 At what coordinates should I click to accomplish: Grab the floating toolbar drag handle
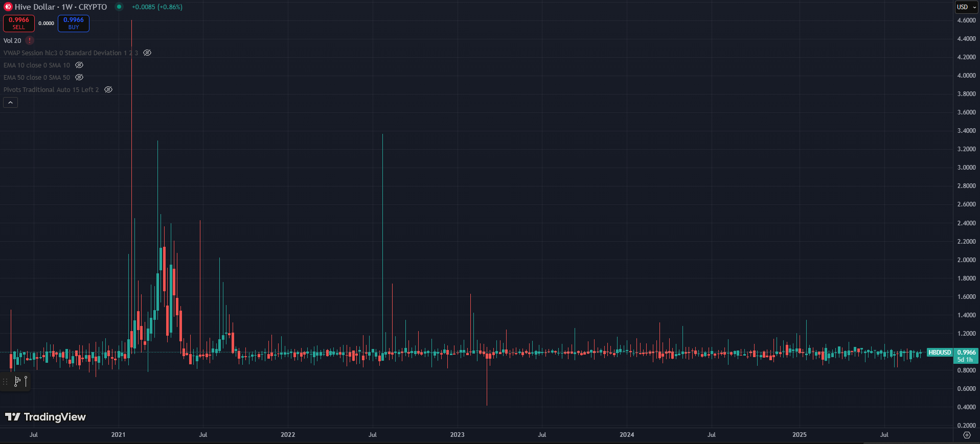click(x=6, y=382)
